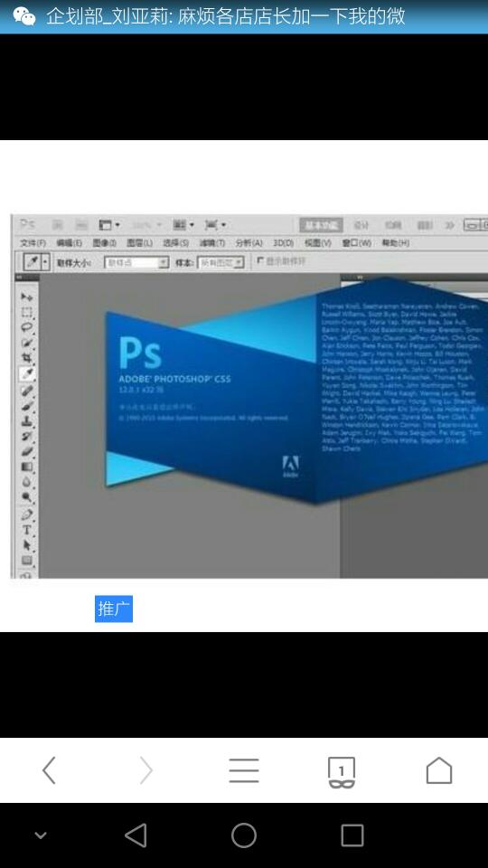Viewport: 488px width, 868px height.
Task: Open the 视图(V) menu
Action: click(x=318, y=242)
